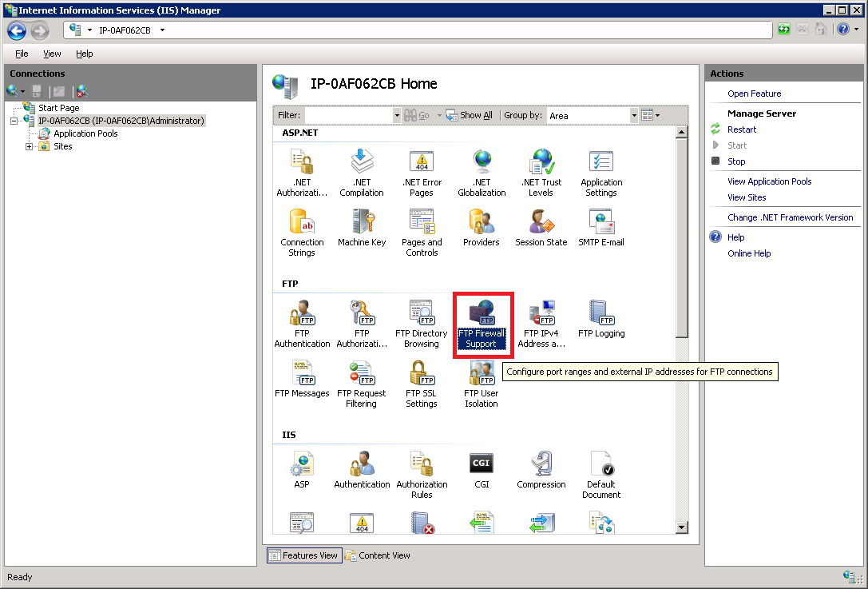Open FTP Directory Browsing
The width and height of the screenshot is (868, 589).
tap(422, 324)
